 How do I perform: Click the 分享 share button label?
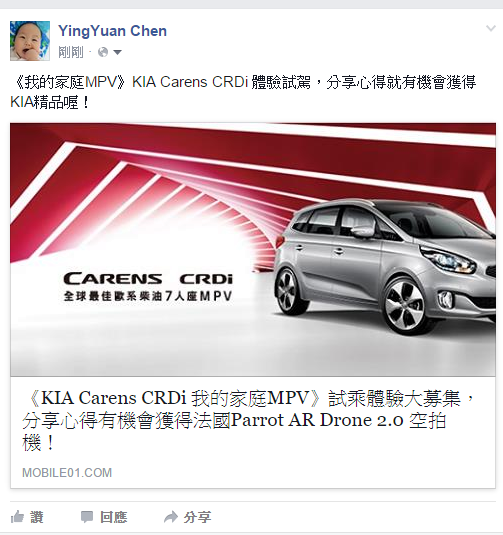pos(197,517)
